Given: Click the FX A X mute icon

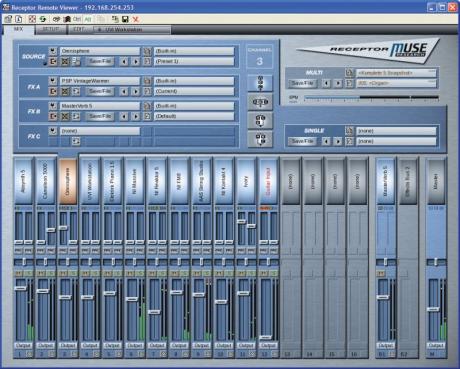Looking at the screenshot, I should [x=65, y=91].
